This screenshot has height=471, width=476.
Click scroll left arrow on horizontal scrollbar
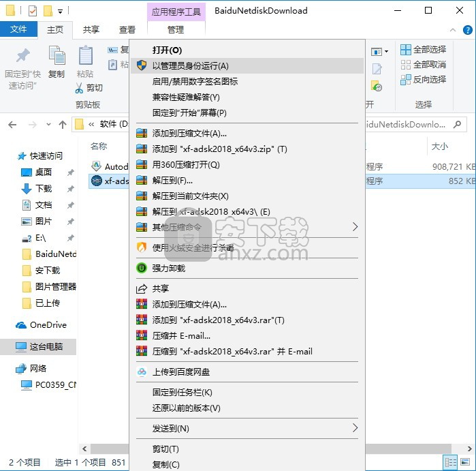(84, 449)
